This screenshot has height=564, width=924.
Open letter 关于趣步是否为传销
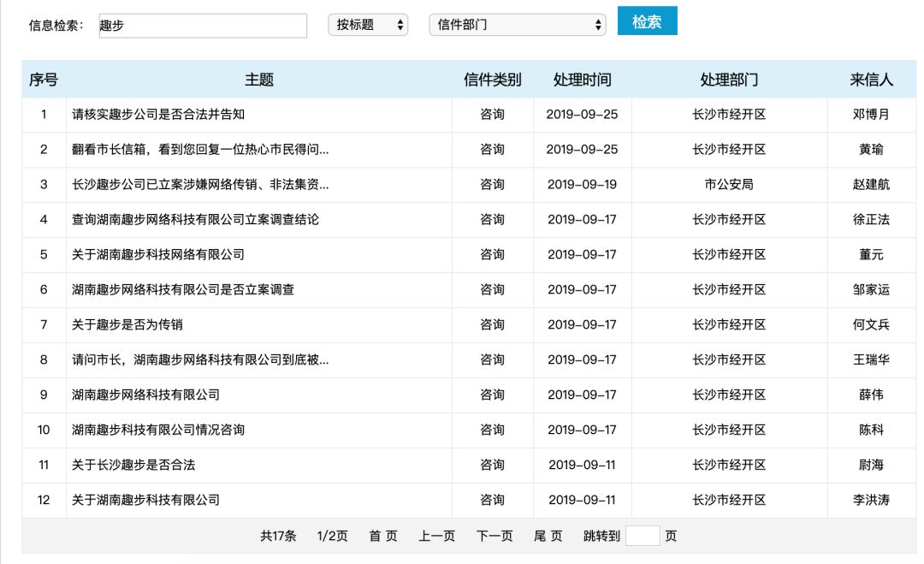[127, 324]
